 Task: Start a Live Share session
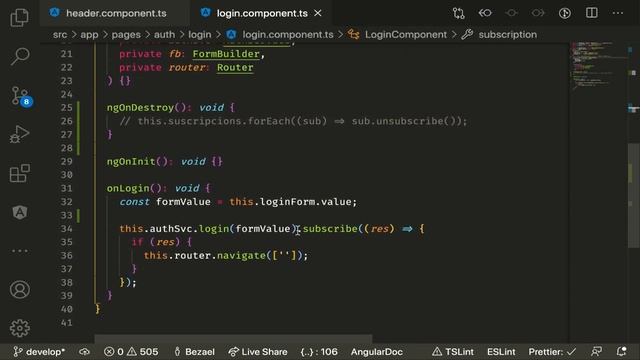click(x=258, y=351)
